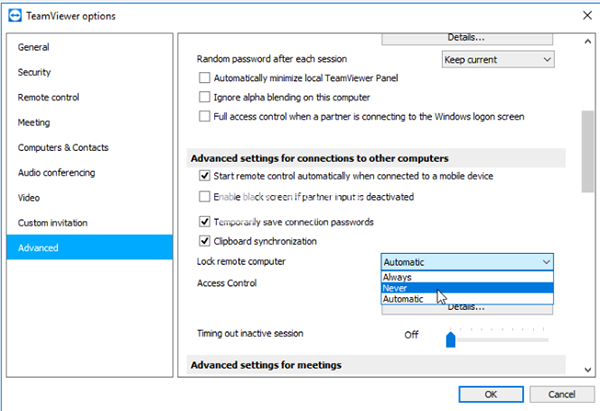
Task: Choose Always in the lock dropdown list
Action: point(467,277)
